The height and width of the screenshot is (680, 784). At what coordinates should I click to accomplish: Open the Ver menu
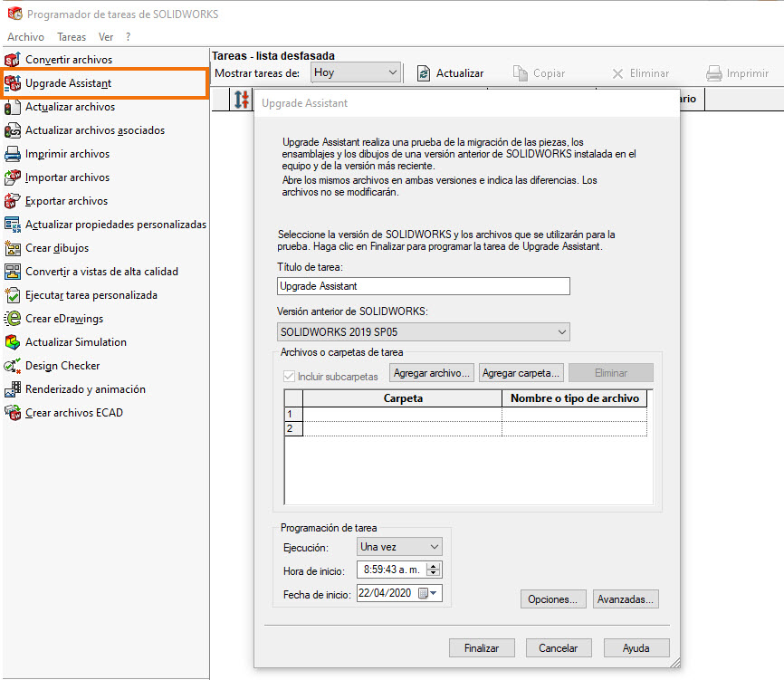point(106,37)
